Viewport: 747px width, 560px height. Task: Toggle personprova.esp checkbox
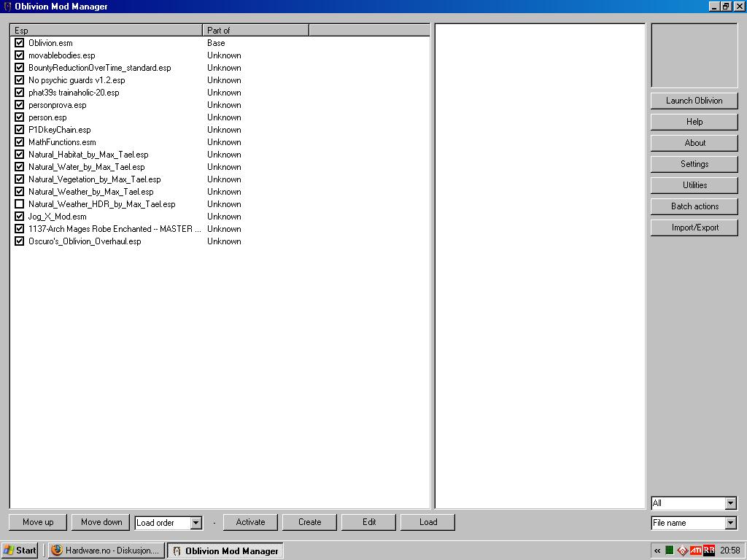click(19, 105)
